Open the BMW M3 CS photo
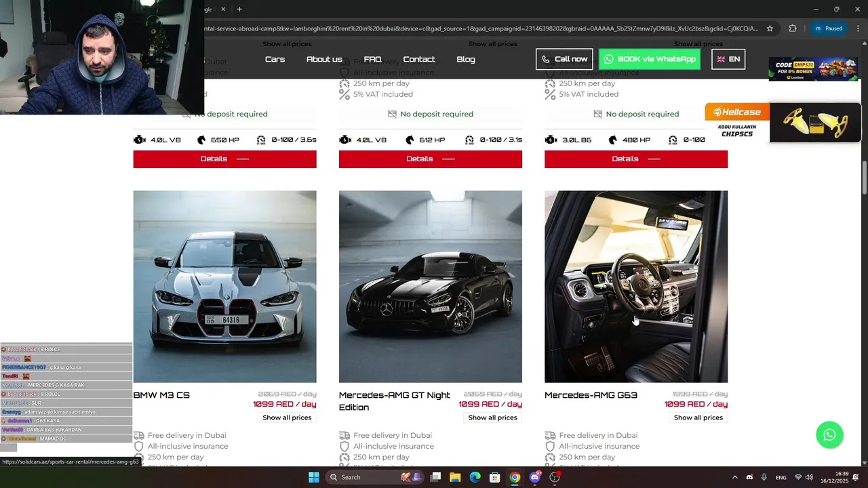 224,287
